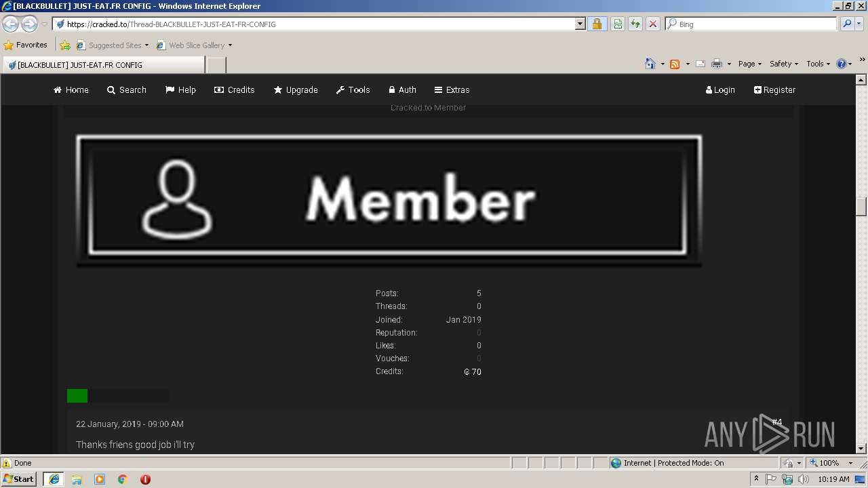Click the Show desktop button
Image resolution: width=868 pixels, height=488 pixels.
[861, 479]
